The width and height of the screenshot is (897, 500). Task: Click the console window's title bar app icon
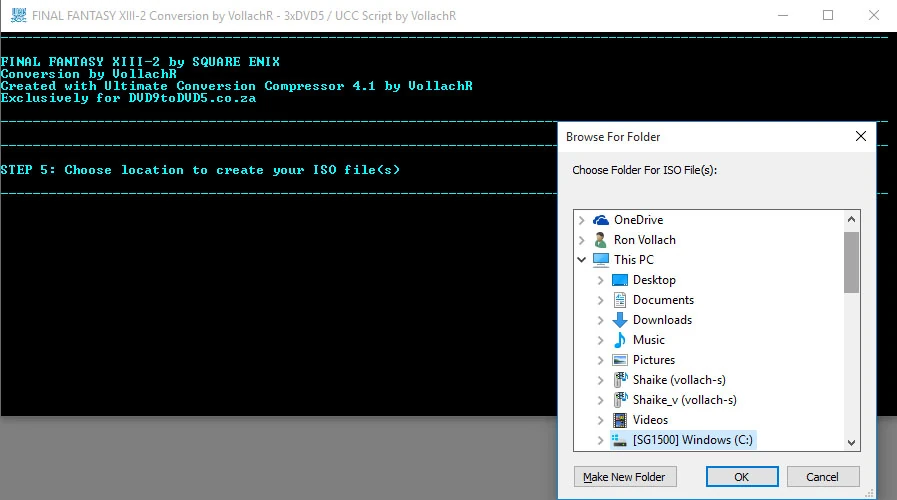coord(18,15)
